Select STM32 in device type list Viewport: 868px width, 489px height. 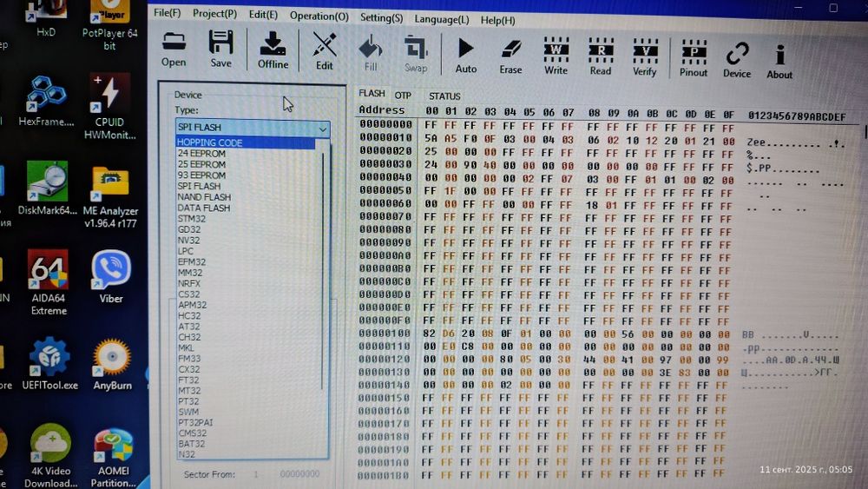pos(192,219)
